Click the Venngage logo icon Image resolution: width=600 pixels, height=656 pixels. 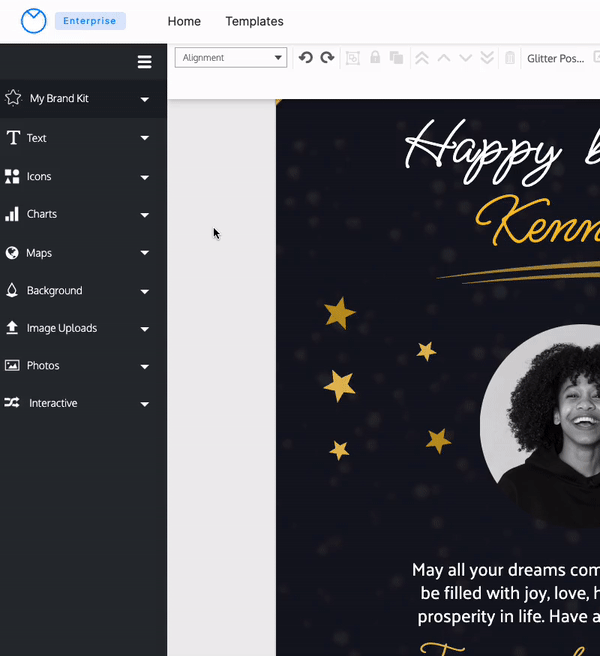[x=33, y=21]
